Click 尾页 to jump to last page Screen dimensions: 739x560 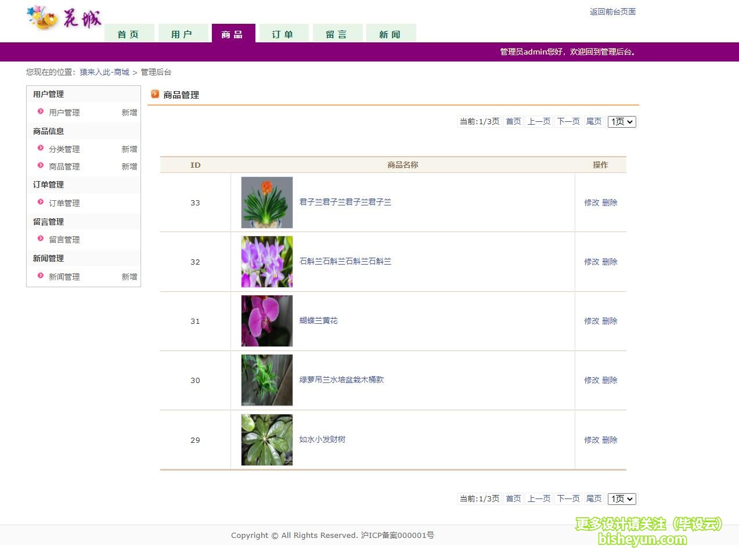tap(593, 121)
